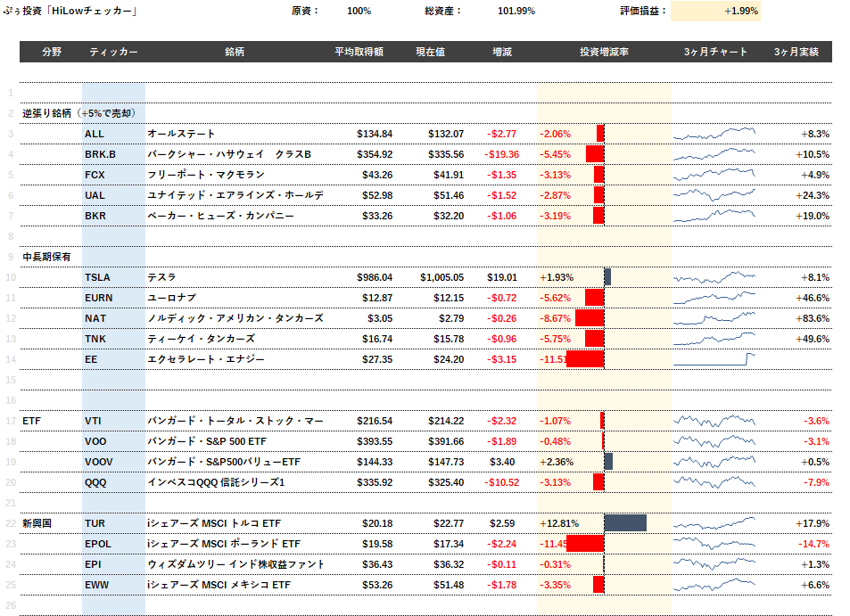Click the テスラ stock name cell

click(161, 277)
